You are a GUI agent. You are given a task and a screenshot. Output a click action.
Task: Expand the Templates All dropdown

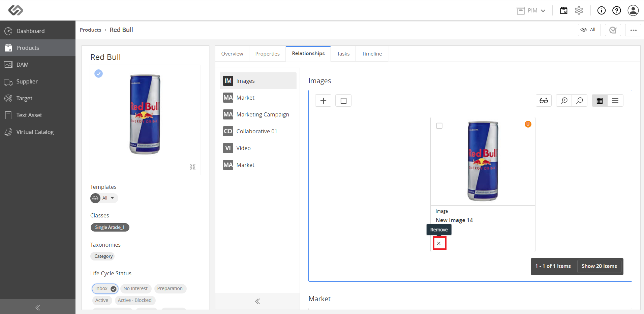click(x=104, y=198)
